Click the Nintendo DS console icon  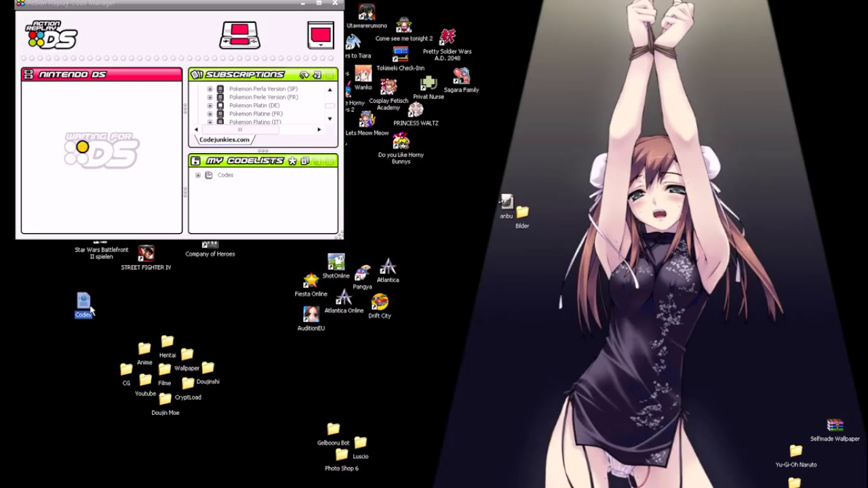(240, 35)
